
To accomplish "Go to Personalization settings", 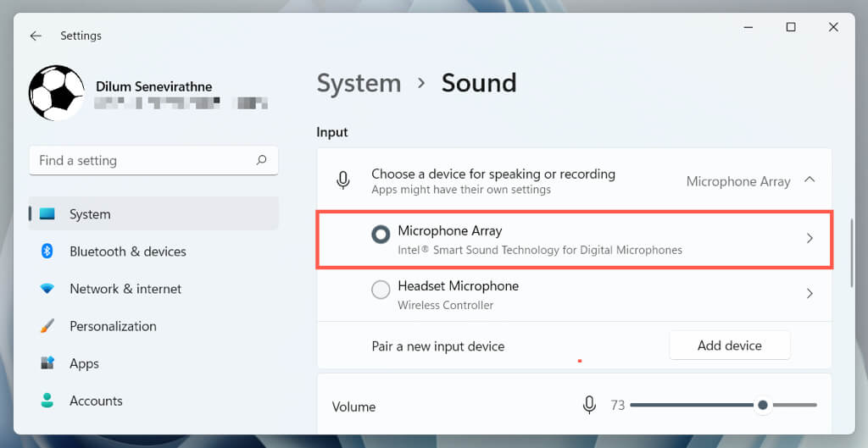I will pyautogui.click(x=113, y=326).
